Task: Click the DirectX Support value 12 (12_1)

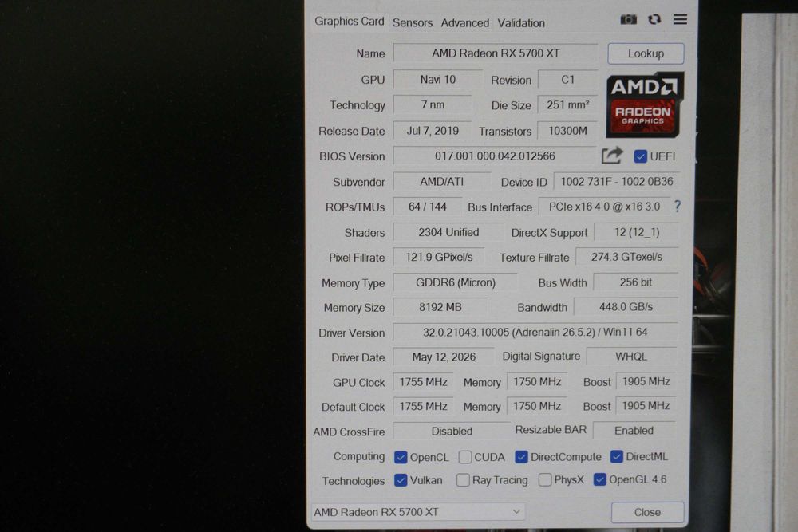Action: [x=636, y=232]
